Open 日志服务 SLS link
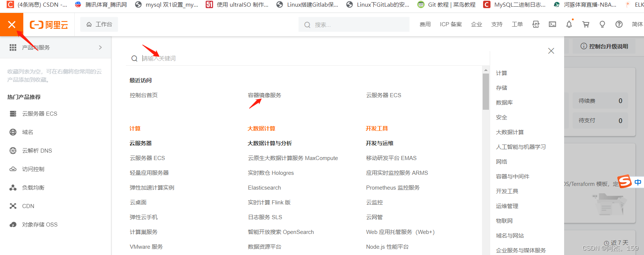Image resolution: width=644 pixels, height=255 pixels. coord(265,217)
